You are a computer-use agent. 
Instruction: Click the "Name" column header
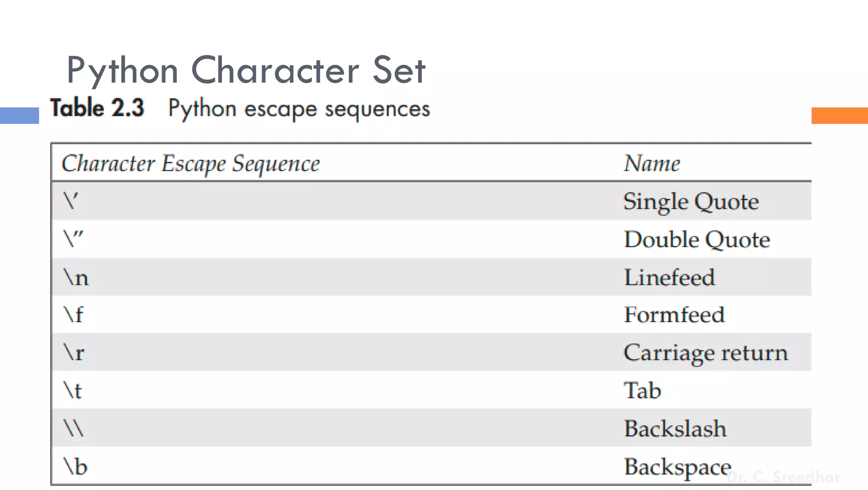pyautogui.click(x=652, y=163)
